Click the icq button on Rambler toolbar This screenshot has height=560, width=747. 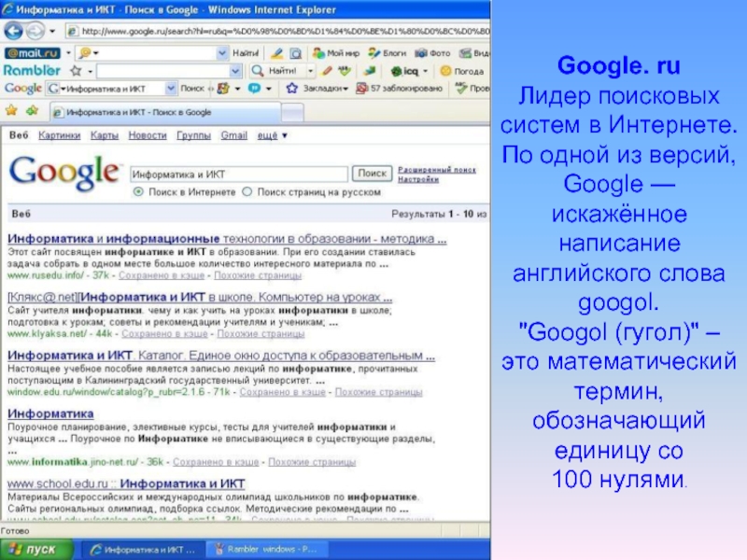(x=404, y=71)
